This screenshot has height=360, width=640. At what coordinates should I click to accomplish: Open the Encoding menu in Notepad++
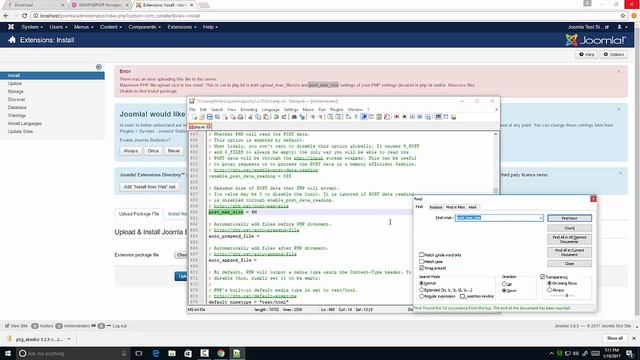tap(249, 109)
